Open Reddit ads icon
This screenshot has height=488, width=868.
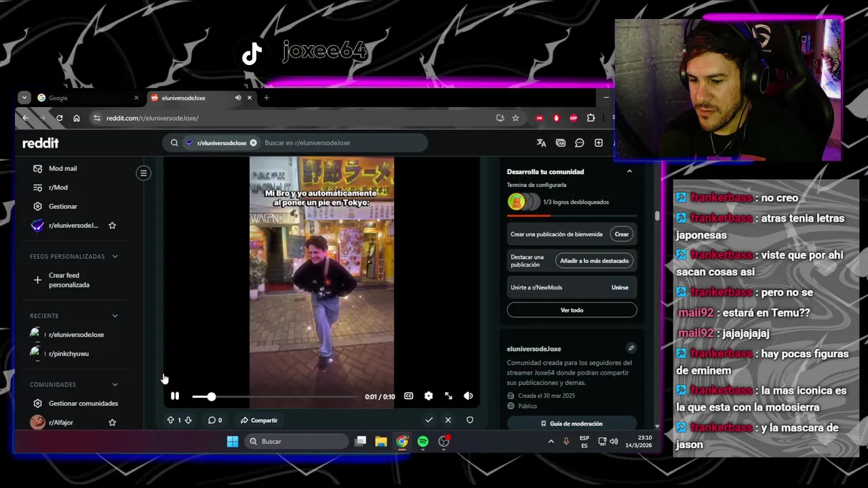[560, 143]
